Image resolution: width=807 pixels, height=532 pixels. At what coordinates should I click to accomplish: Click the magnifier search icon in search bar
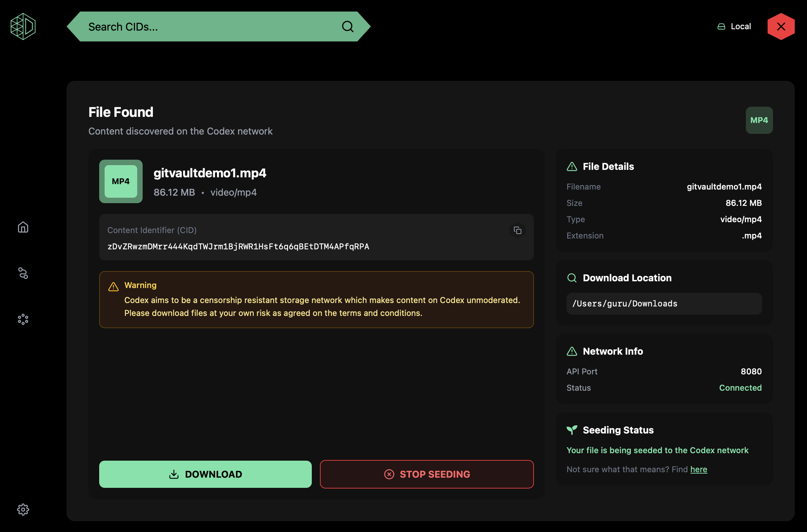(x=347, y=26)
